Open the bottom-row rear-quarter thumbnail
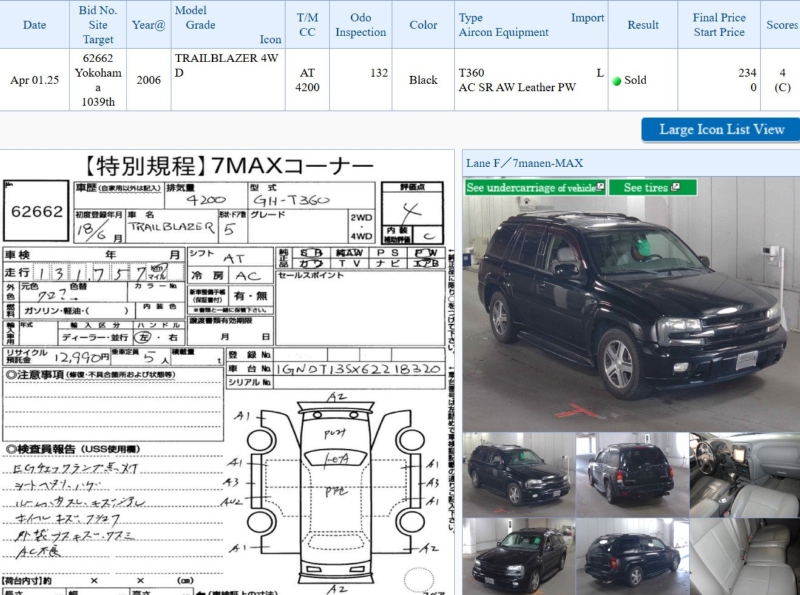The image size is (800, 595). pos(631,556)
